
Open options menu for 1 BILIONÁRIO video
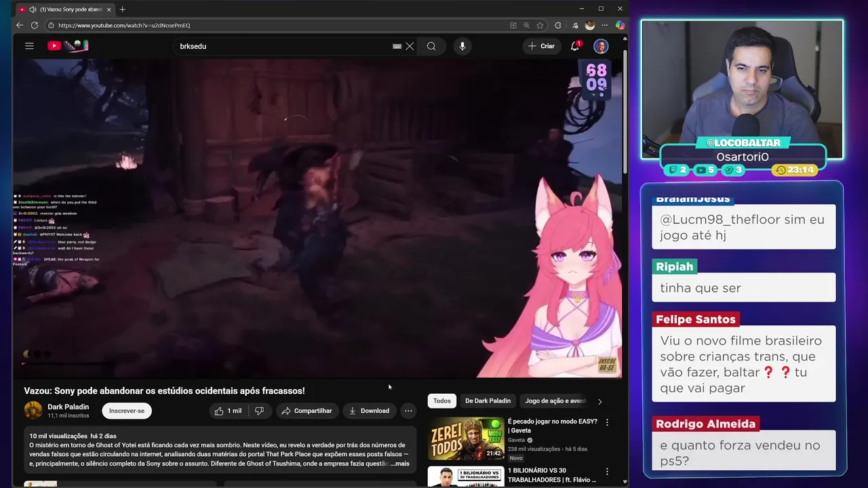point(607,472)
